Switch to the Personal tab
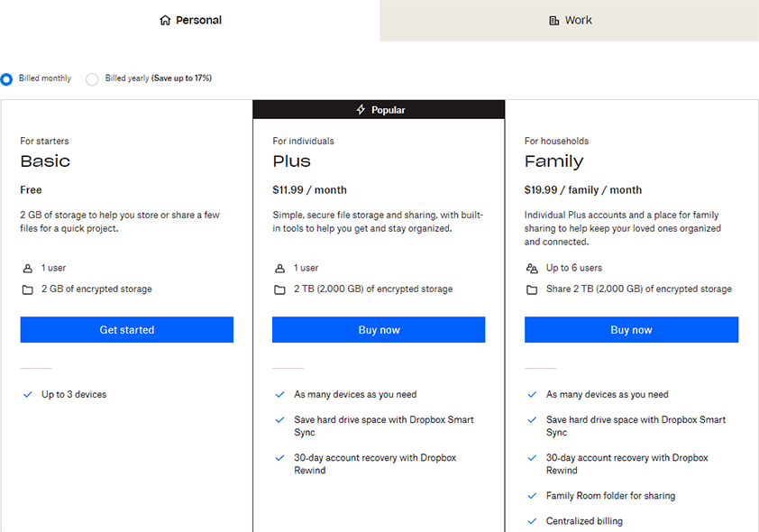 pyautogui.click(x=190, y=20)
